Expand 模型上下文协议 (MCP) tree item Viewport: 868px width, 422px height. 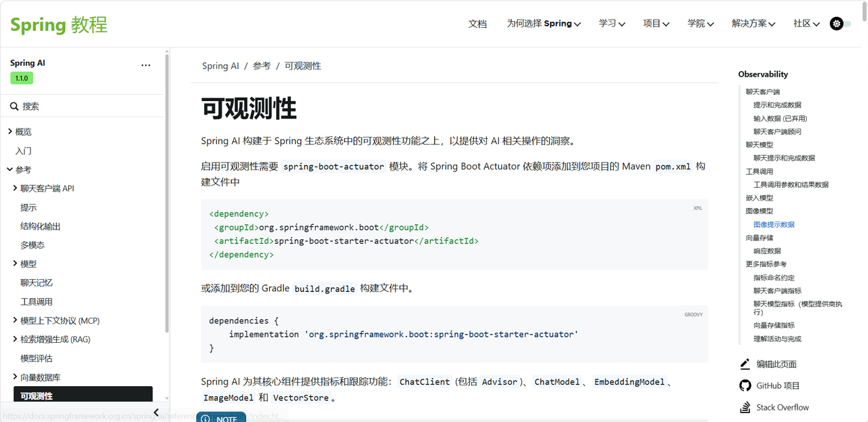(x=15, y=320)
